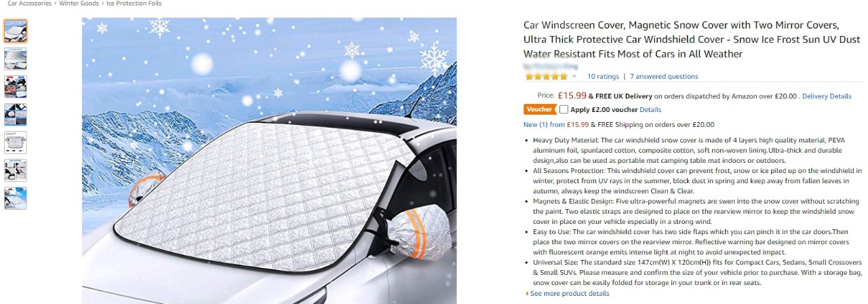Tick the Apply £2.00 voucher checkbox

[564, 109]
